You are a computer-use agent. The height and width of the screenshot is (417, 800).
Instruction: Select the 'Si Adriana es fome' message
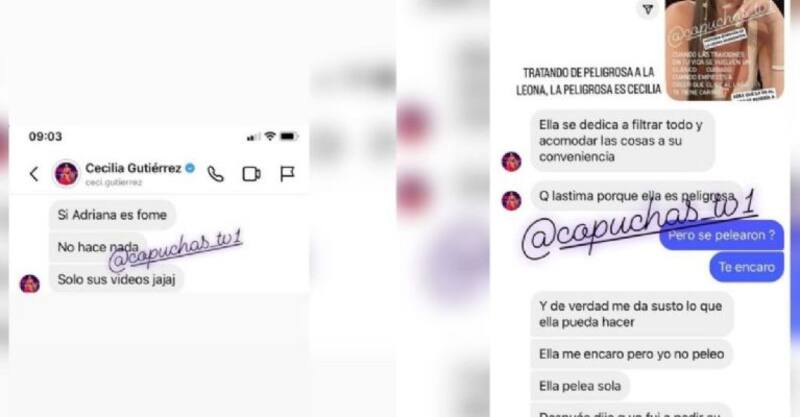click(x=112, y=215)
